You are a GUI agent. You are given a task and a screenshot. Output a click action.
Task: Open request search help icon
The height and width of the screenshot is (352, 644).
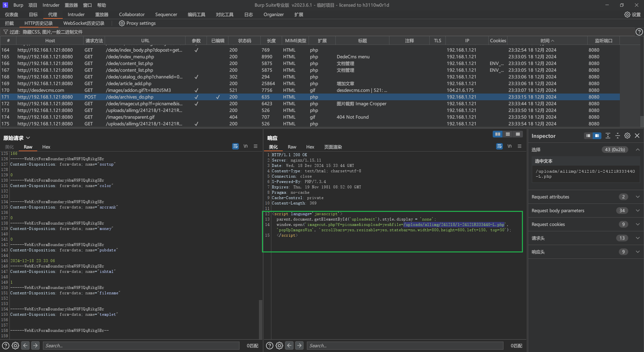pos(6,345)
